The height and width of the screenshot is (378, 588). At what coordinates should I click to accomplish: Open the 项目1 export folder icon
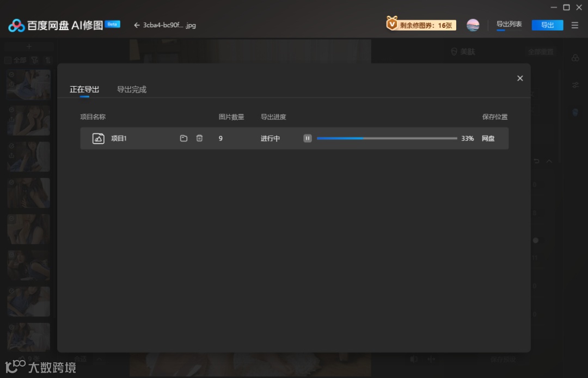(183, 138)
